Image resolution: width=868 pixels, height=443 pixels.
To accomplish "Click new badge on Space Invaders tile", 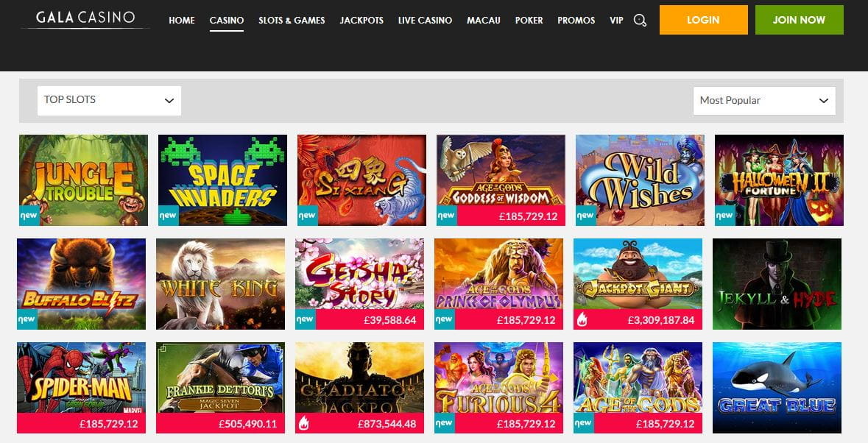I will tap(169, 216).
